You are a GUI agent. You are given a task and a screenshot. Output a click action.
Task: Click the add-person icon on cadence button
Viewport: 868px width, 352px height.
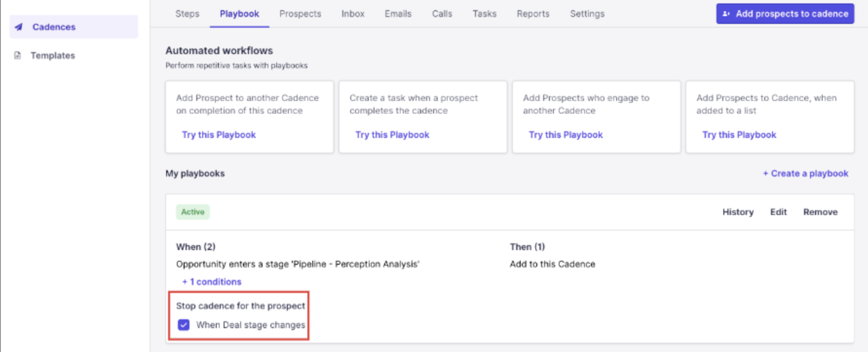pos(726,14)
